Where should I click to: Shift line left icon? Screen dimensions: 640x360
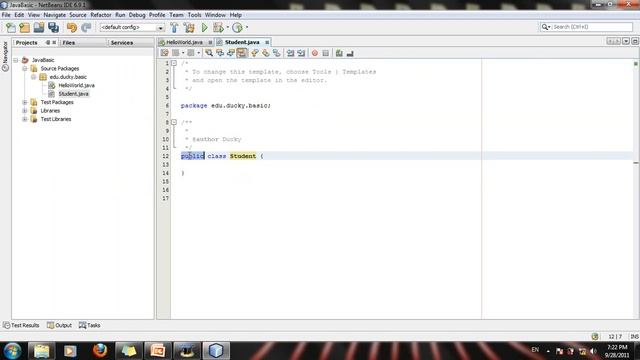(290, 53)
